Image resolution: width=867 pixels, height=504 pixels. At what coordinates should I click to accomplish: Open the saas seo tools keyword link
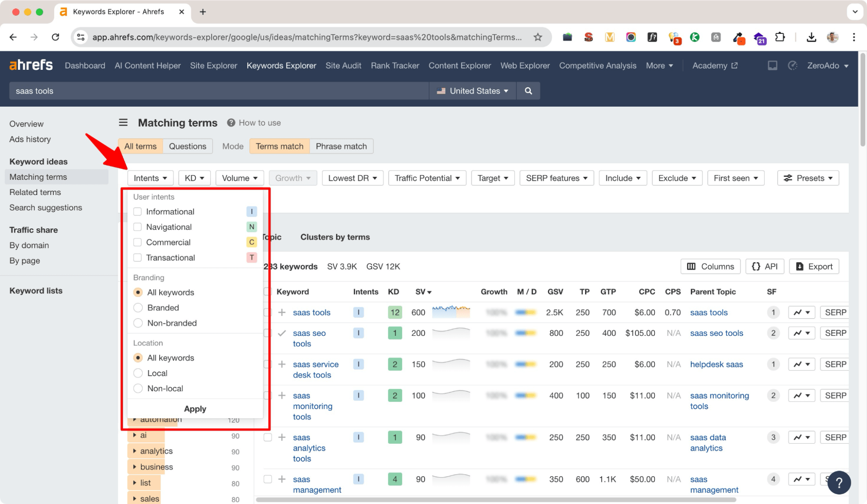click(309, 338)
